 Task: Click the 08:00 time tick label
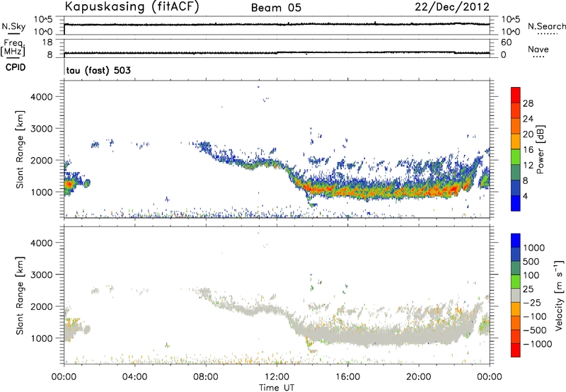(x=206, y=377)
